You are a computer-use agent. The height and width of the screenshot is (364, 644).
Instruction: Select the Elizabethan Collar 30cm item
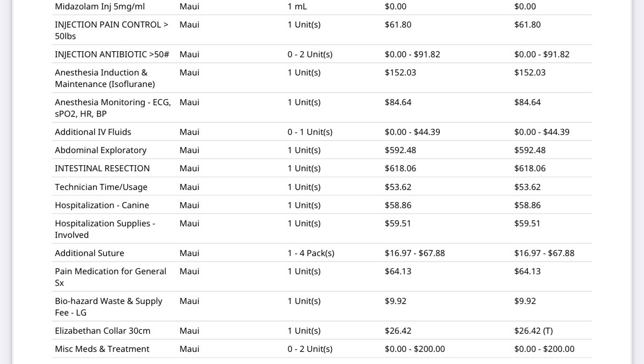103,331
